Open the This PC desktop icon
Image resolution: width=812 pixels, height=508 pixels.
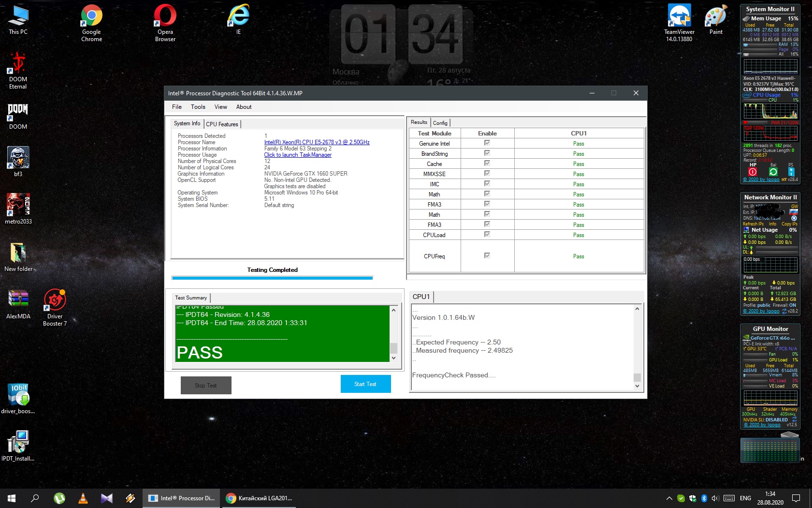18,20
